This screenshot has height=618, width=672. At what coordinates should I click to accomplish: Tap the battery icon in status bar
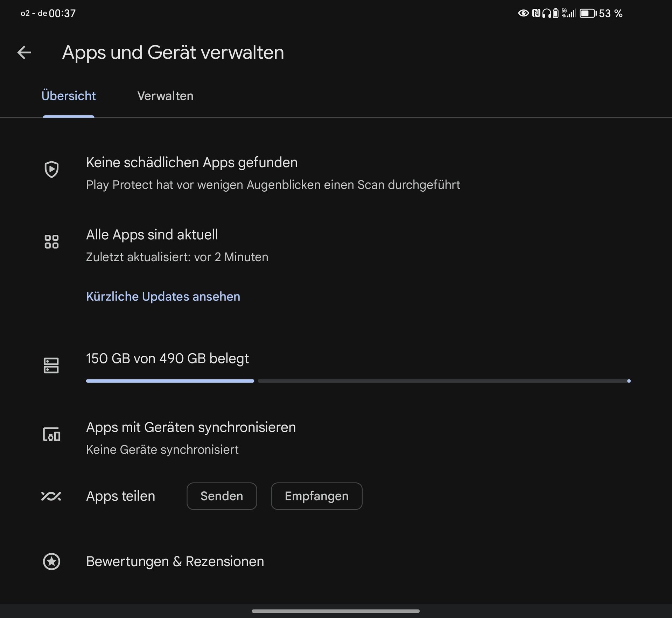click(x=588, y=14)
